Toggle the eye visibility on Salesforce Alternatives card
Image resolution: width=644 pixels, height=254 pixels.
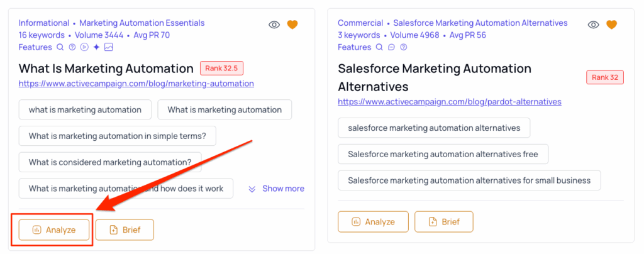coord(593,25)
